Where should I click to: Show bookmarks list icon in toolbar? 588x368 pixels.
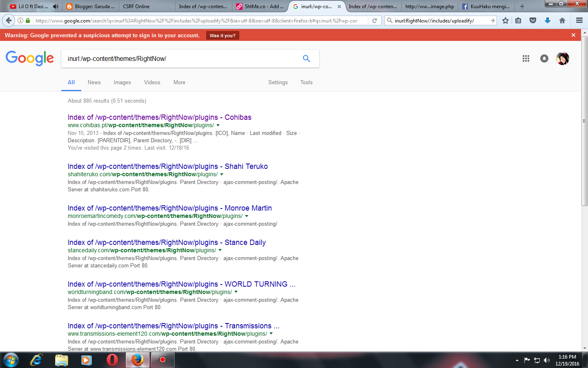pyautogui.click(x=518, y=20)
